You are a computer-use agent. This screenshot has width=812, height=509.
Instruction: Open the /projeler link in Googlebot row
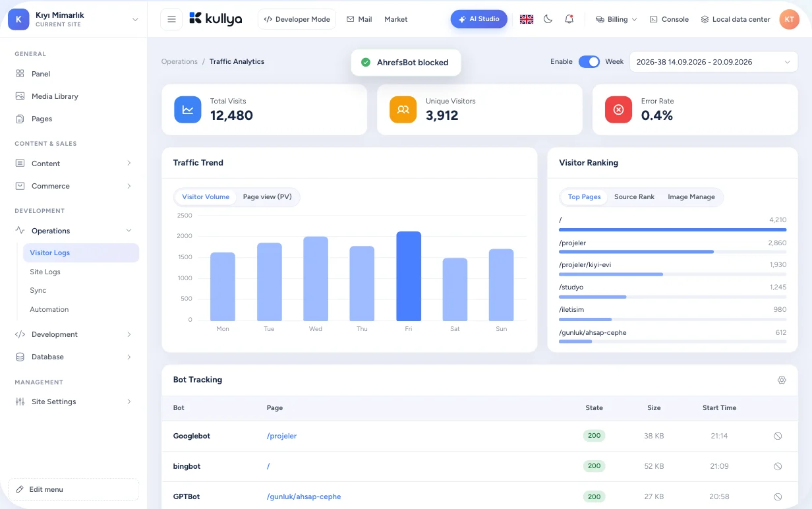(281, 436)
